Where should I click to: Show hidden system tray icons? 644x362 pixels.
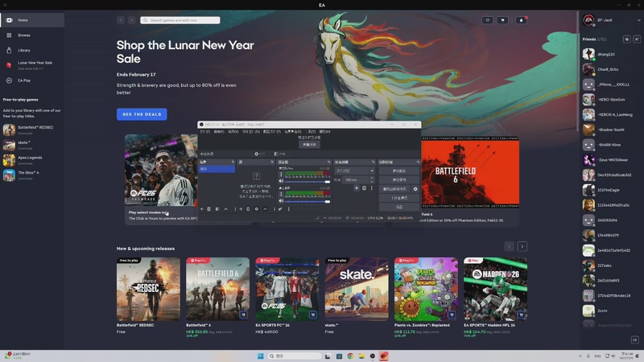580,356
